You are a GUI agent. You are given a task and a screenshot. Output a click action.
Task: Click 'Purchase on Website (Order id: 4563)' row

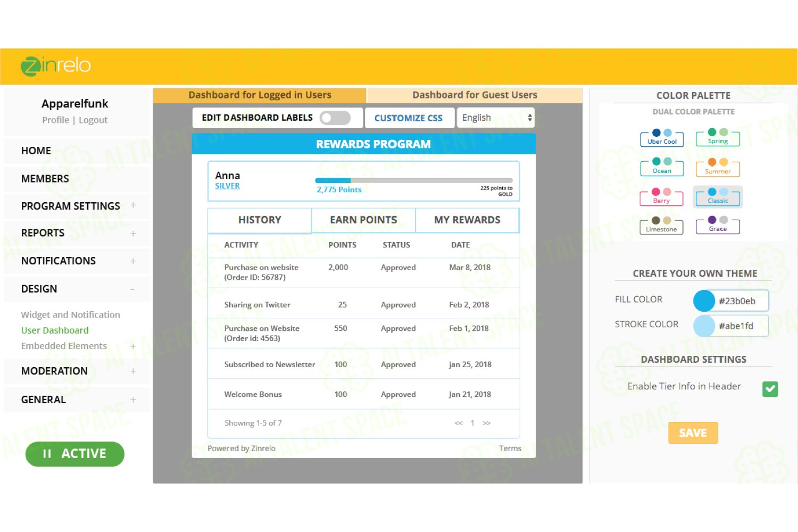pos(363,334)
